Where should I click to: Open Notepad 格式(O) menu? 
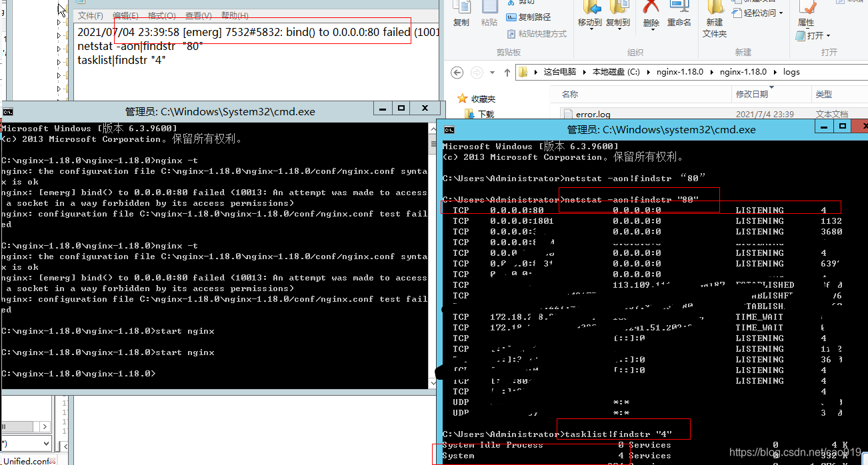(161, 15)
